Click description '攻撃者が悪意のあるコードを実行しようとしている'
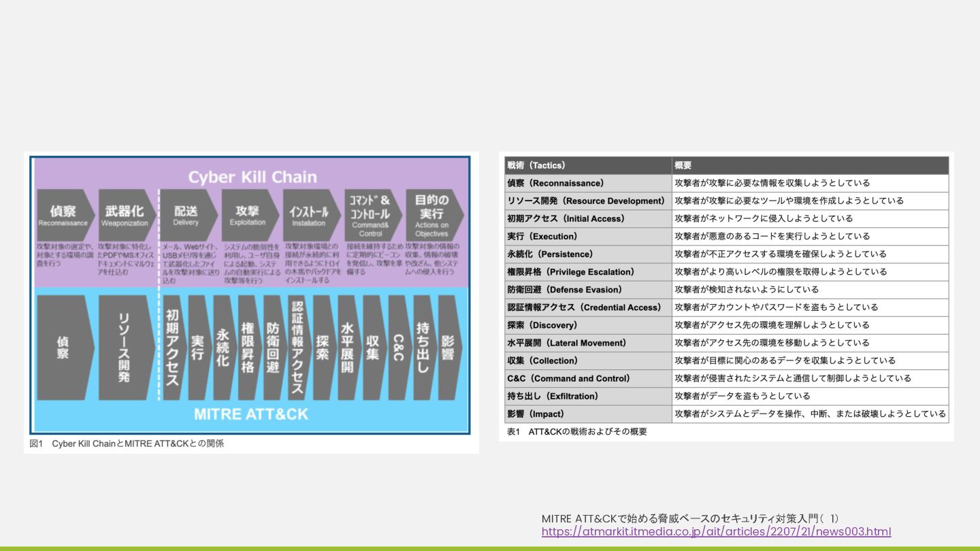 (x=772, y=236)
